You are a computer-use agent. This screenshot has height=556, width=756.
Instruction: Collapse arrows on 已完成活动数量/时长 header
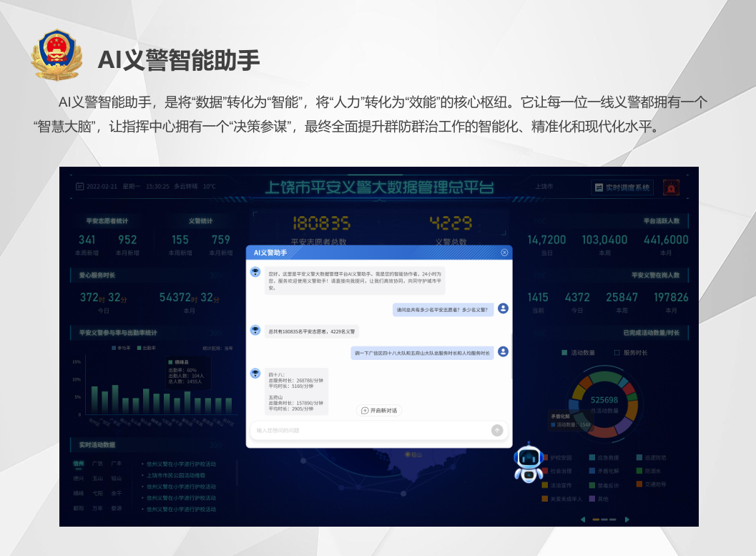click(539, 333)
